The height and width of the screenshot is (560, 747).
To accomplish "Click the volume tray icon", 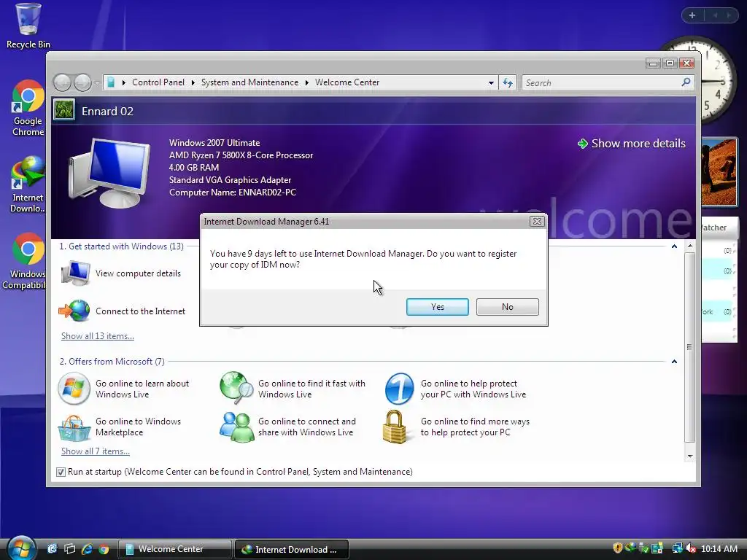I will 691,548.
